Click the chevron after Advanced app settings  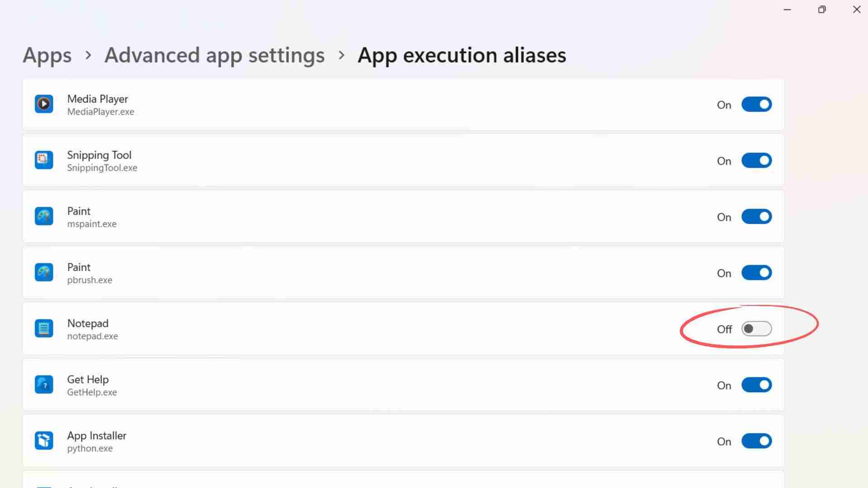(341, 55)
